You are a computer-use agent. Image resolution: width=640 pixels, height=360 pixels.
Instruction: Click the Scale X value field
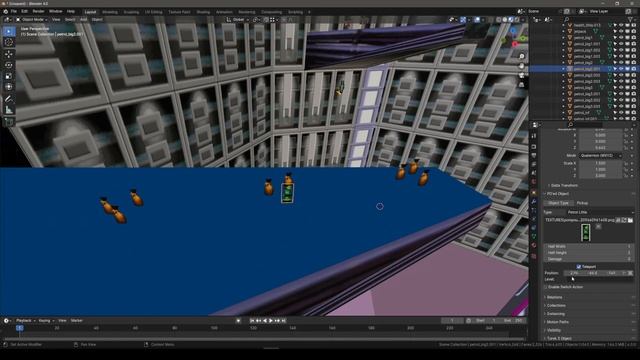[x=600, y=163]
